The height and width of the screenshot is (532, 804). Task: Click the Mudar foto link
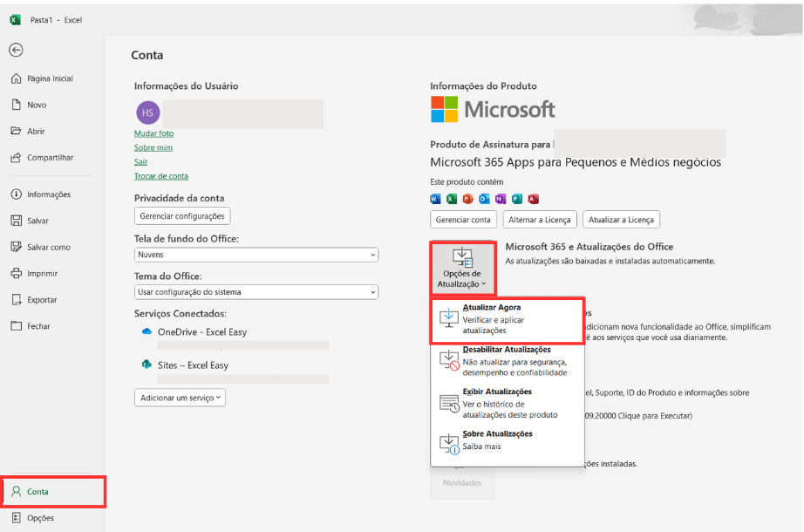click(x=153, y=133)
